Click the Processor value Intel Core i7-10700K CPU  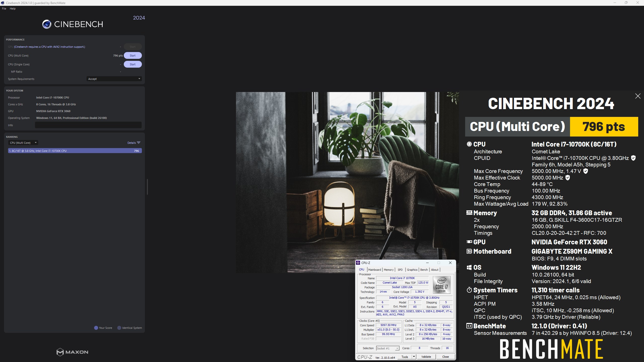[53, 98]
